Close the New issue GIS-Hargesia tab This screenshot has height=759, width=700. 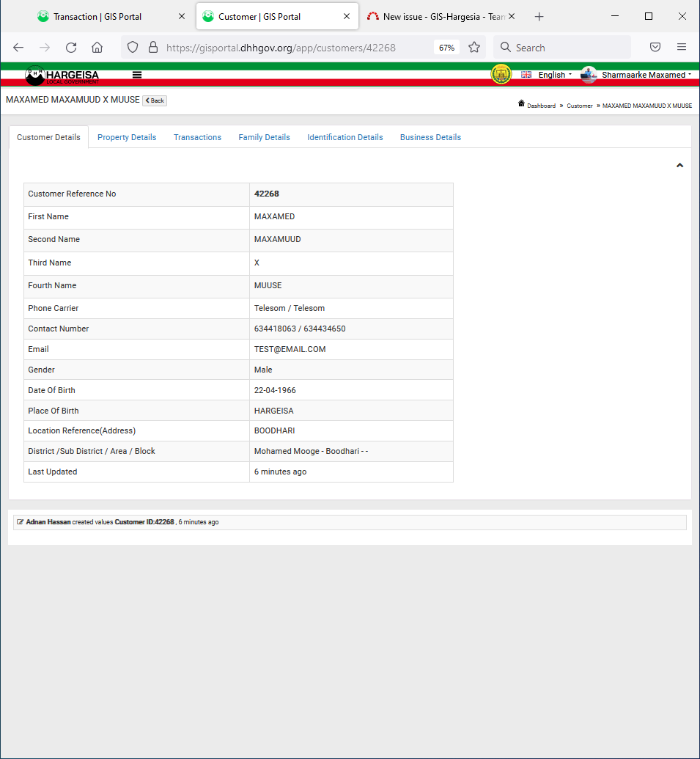coord(512,16)
